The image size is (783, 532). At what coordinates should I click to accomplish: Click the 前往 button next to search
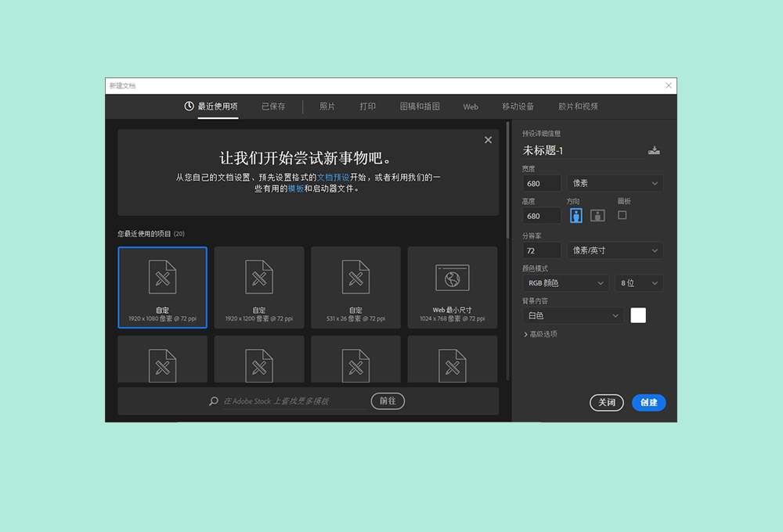(x=388, y=401)
